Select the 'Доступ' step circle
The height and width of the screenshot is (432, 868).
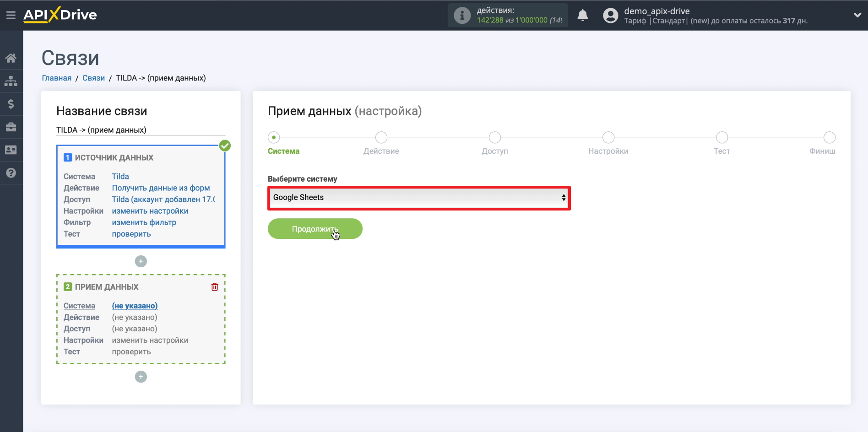point(494,137)
